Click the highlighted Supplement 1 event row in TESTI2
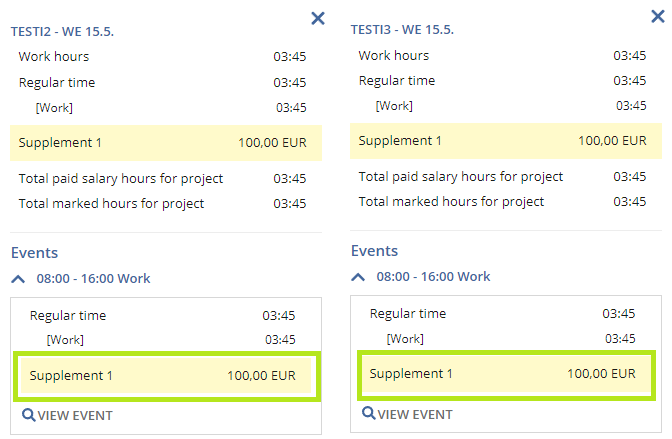Screen dimensions: 672x439 [167, 376]
